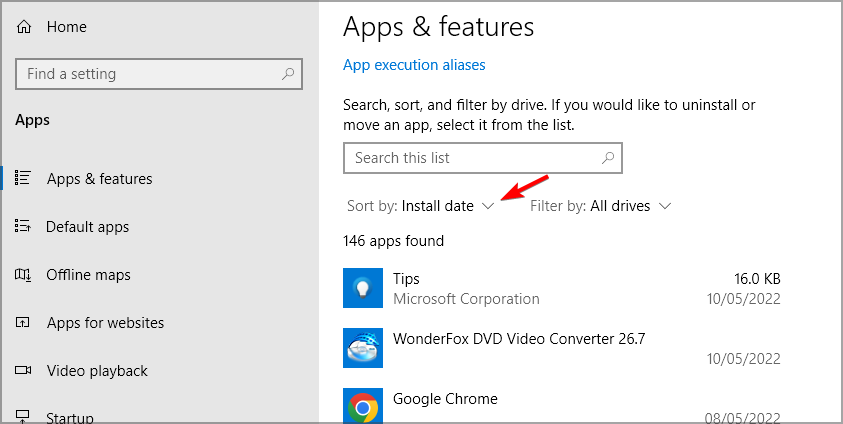This screenshot has width=843, height=424.
Task: Click the Video playback icon
Action: click(x=24, y=371)
